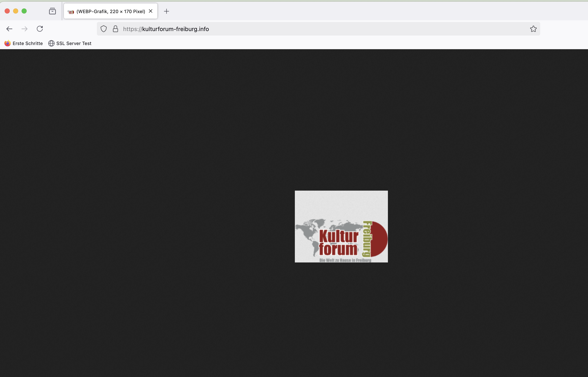
Task: Open the Erste Schritte bookmark
Action: [x=27, y=43]
